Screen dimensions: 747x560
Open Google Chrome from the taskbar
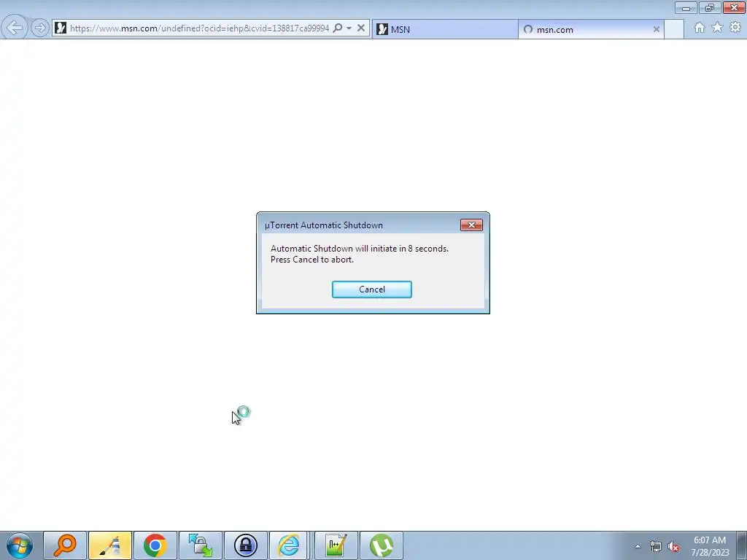(x=155, y=545)
